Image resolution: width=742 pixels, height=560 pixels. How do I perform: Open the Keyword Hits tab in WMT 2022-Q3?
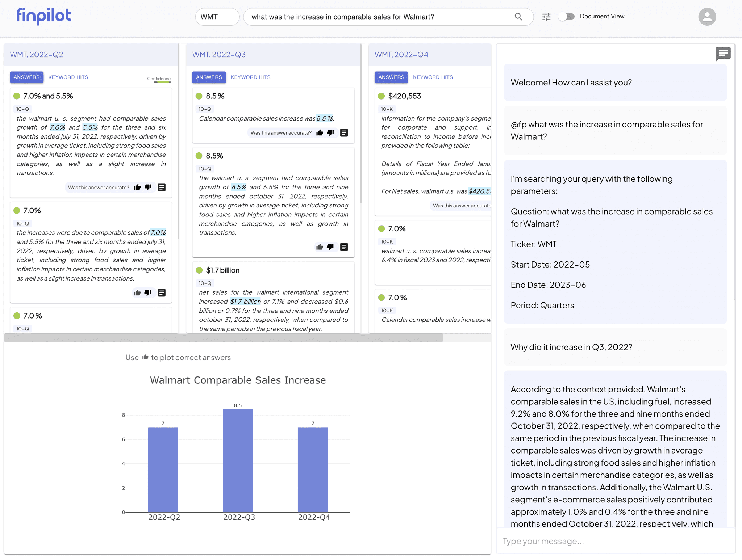[250, 77]
